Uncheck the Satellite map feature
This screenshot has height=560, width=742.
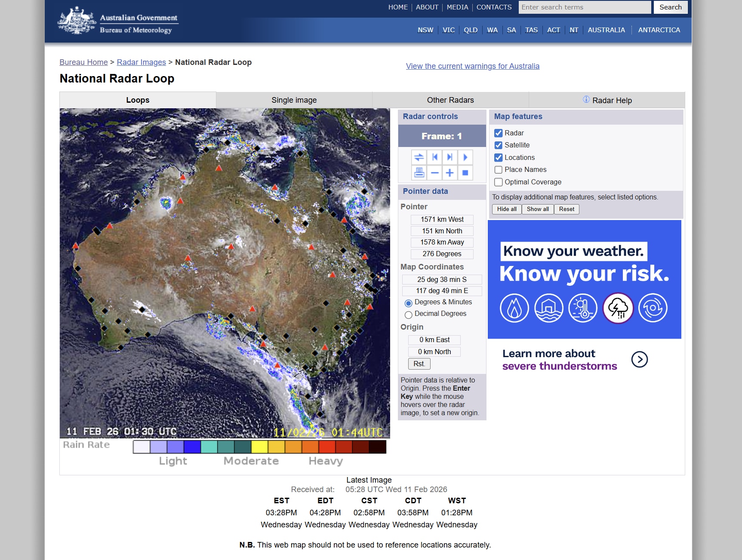pos(499,145)
